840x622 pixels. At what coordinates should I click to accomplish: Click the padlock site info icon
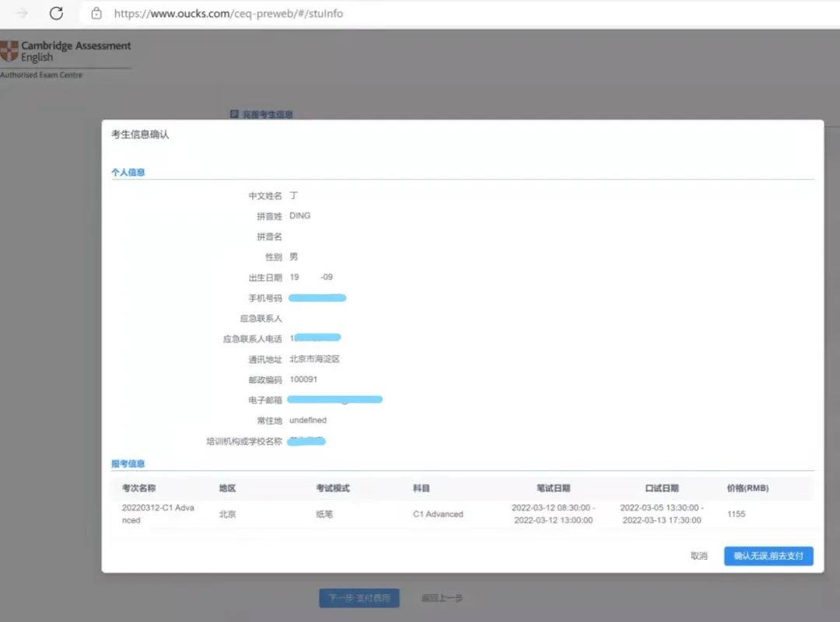pyautogui.click(x=96, y=13)
